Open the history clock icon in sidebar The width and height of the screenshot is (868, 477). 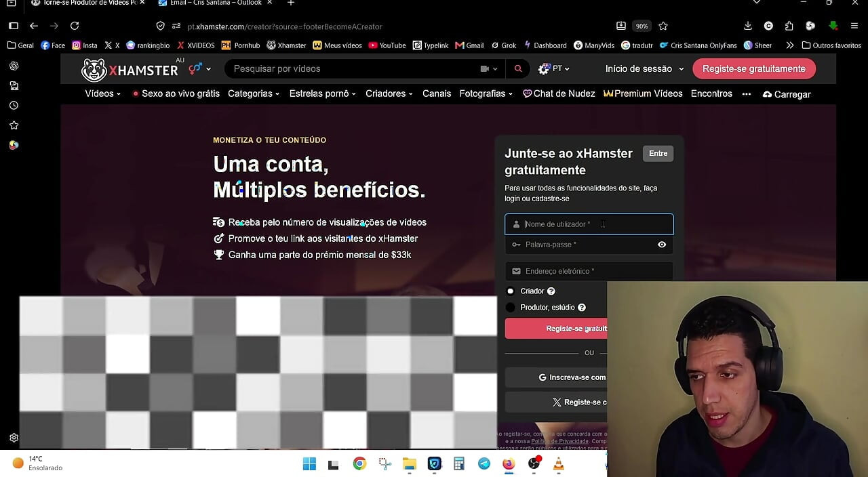[x=14, y=106]
